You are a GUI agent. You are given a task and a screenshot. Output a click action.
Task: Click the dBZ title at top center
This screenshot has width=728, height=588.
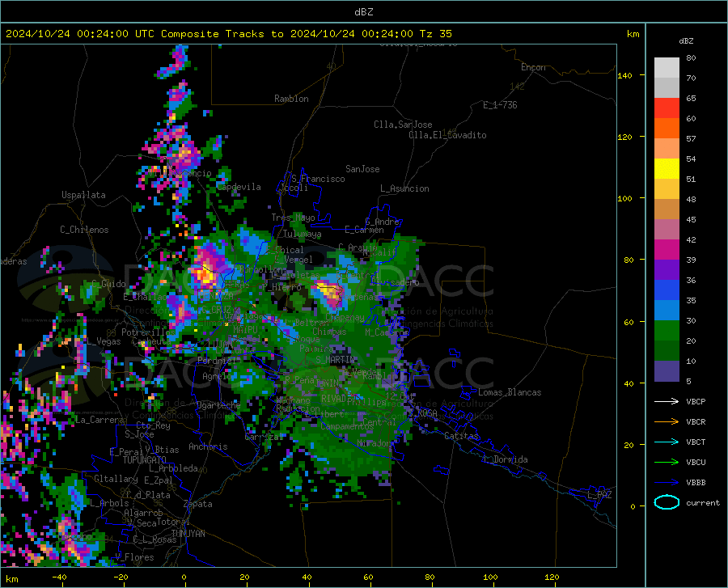coord(363,12)
